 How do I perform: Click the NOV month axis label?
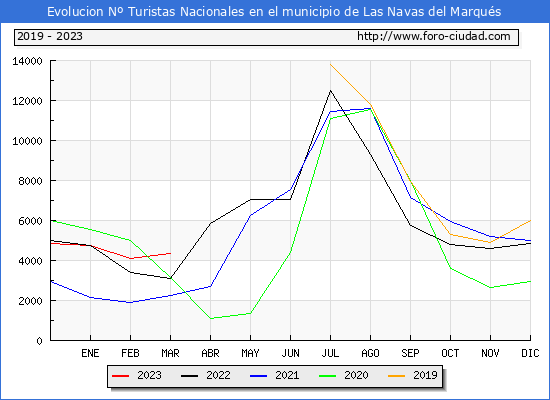point(490,353)
